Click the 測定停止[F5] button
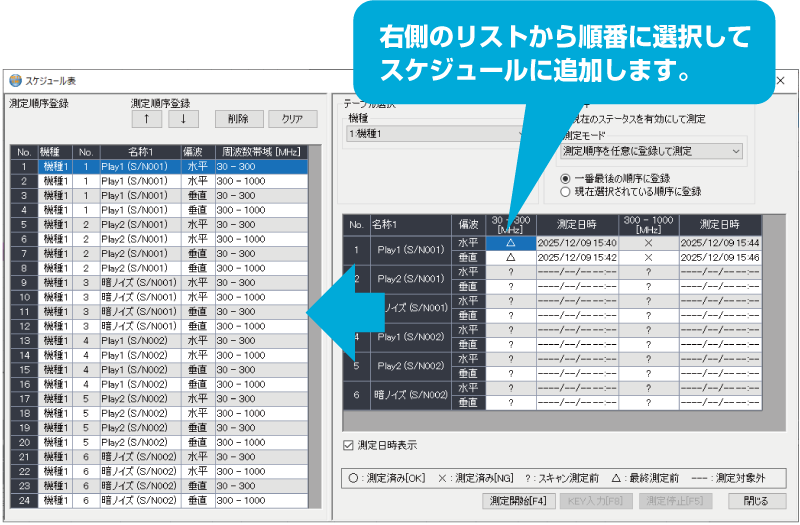Screen dimensions: 800x525 coord(674,501)
